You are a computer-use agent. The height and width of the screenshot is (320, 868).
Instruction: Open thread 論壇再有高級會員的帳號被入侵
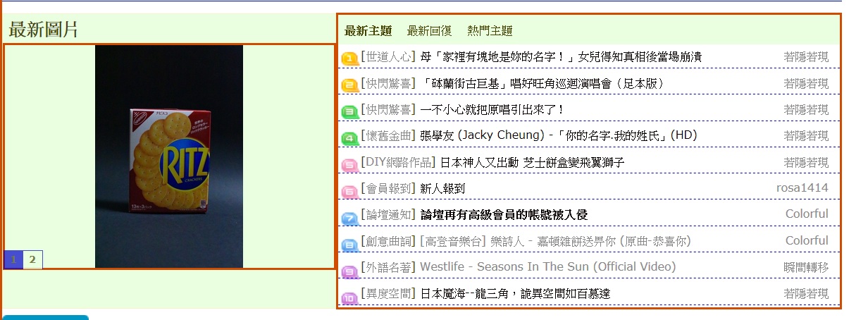504,214
